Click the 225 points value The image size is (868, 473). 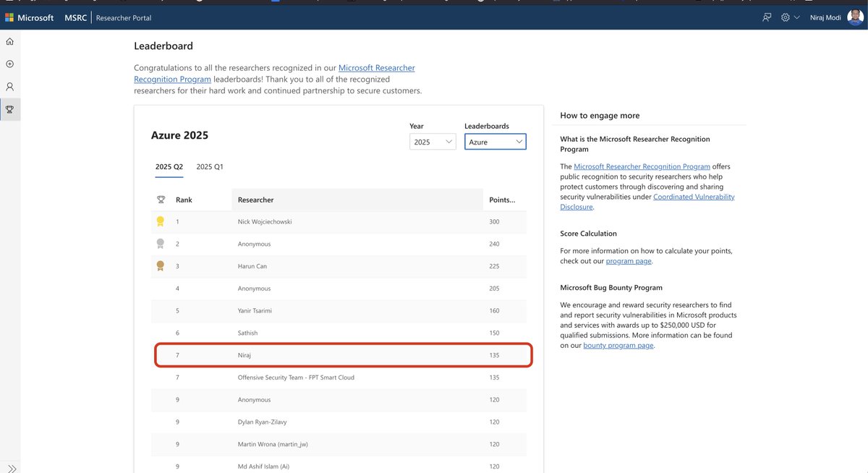(495, 266)
